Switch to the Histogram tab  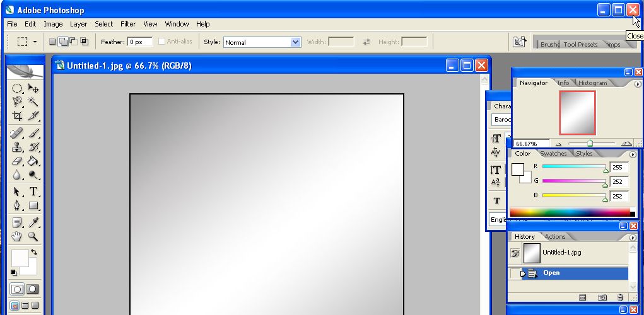coord(592,83)
